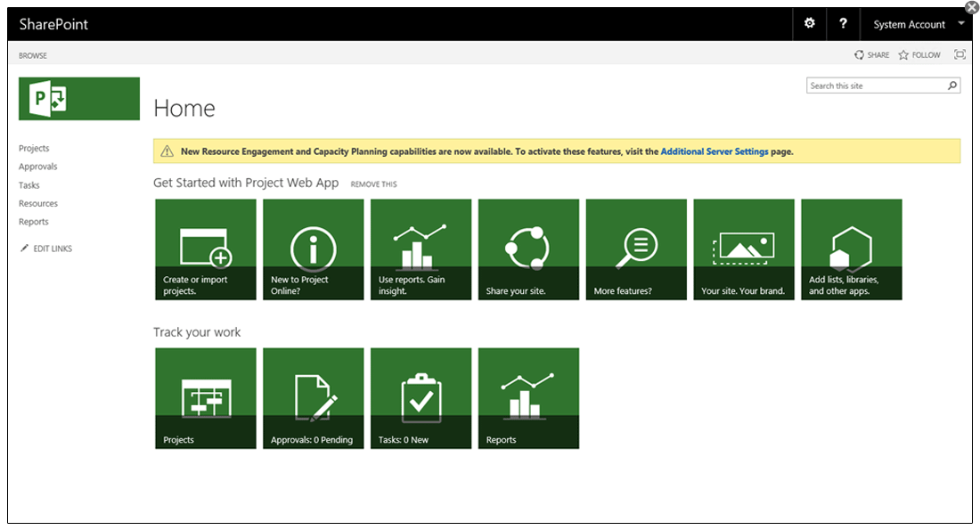The image size is (980, 530).
Task: Open the Reports tile under Track your work
Action: [x=528, y=398]
